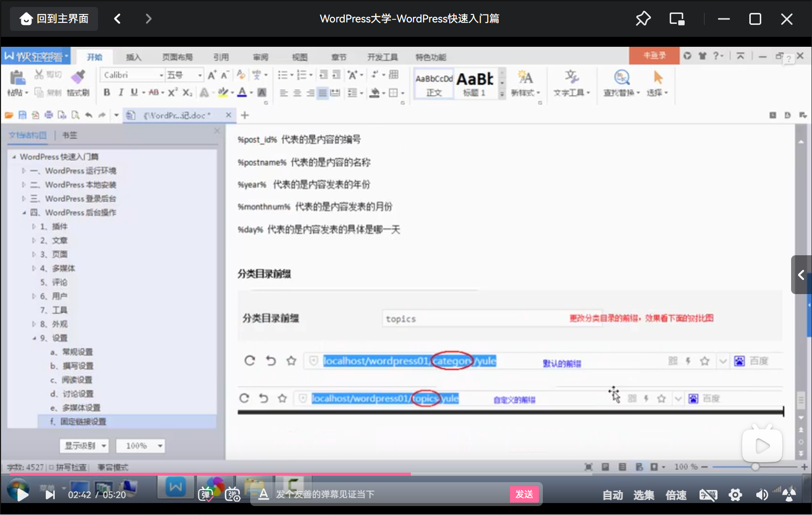Open the 显示级别 dropdown

(84, 446)
